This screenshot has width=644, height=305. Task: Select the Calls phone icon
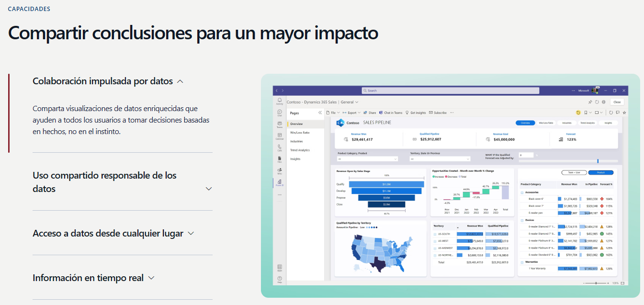[x=279, y=147]
